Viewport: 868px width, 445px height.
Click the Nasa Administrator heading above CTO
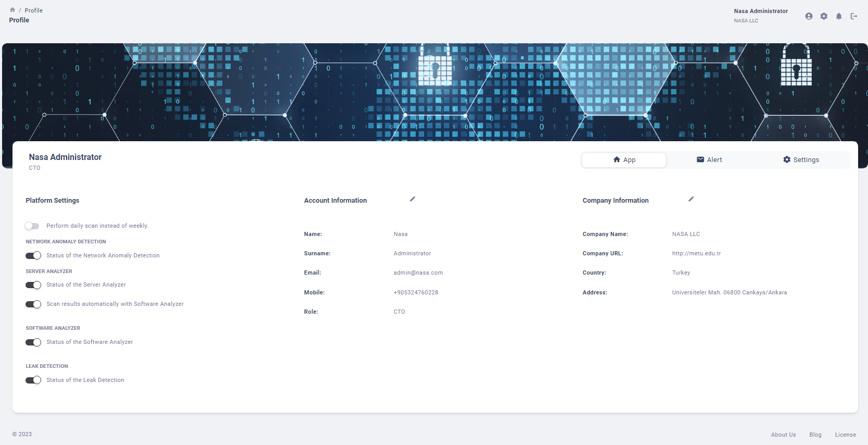coord(65,157)
